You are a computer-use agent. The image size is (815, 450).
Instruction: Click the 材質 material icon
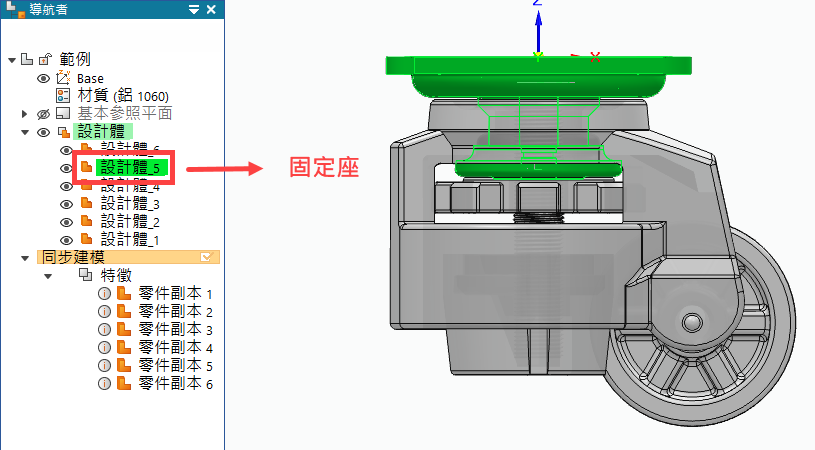[x=63, y=96]
